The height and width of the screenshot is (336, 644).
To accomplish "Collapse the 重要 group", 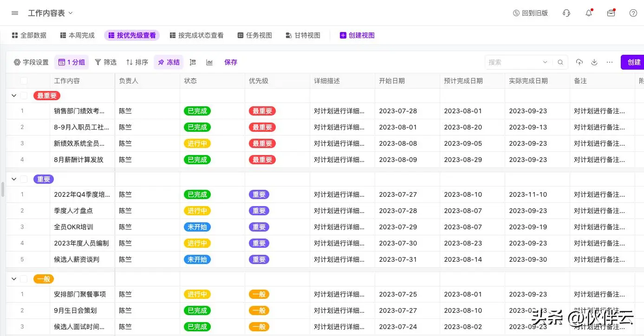I will [13, 179].
